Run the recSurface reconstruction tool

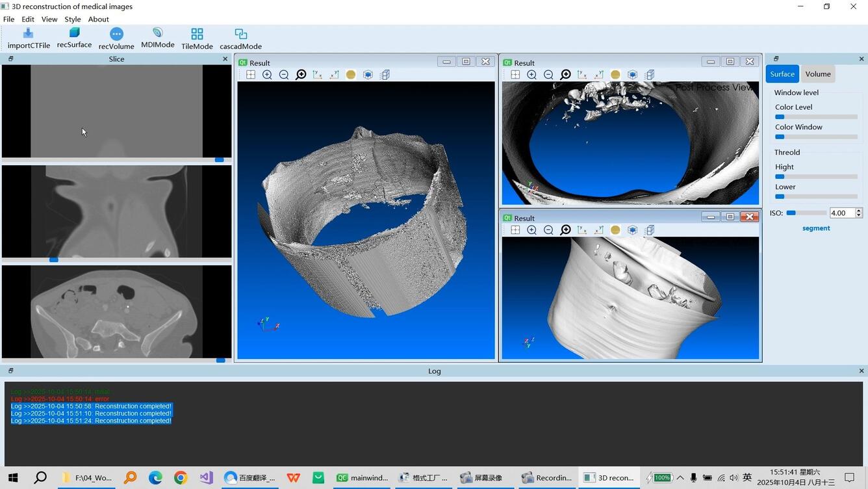[x=74, y=38]
